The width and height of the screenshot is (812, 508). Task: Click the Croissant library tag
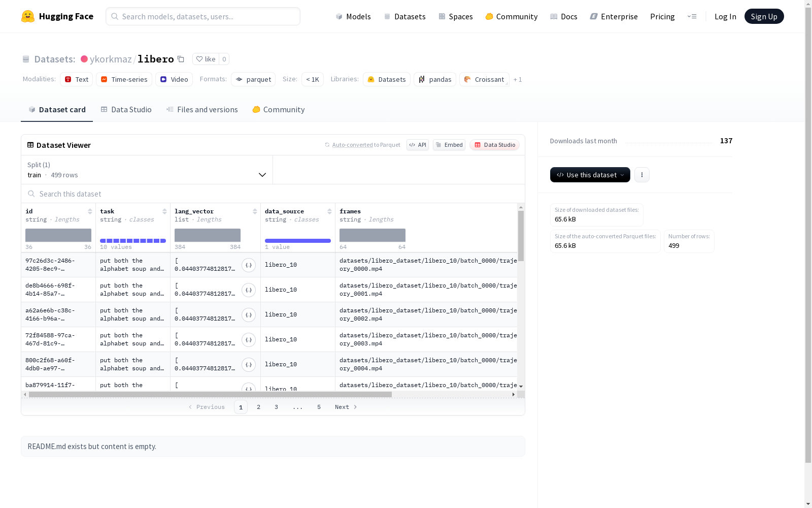(484, 79)
